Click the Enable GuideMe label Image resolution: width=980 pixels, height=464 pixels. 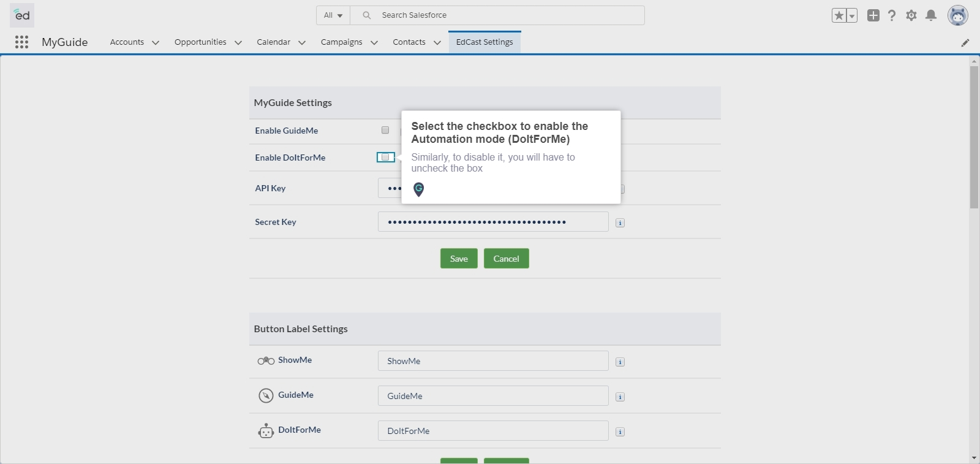click(x=287, y=131)
